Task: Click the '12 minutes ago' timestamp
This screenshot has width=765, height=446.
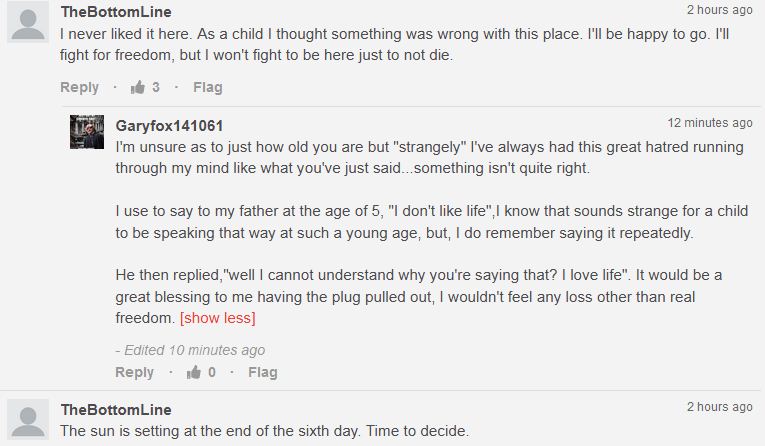Action: tap(709, 123)
